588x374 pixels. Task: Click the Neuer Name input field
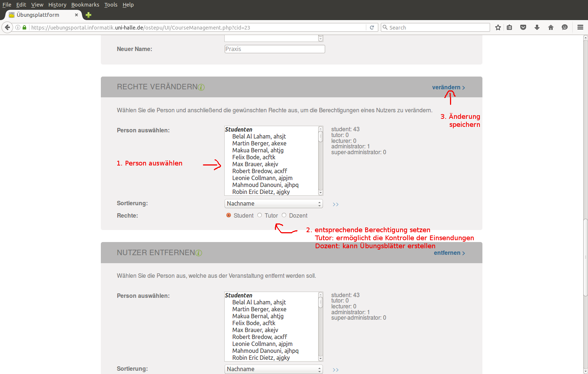(x=275, y=49)
